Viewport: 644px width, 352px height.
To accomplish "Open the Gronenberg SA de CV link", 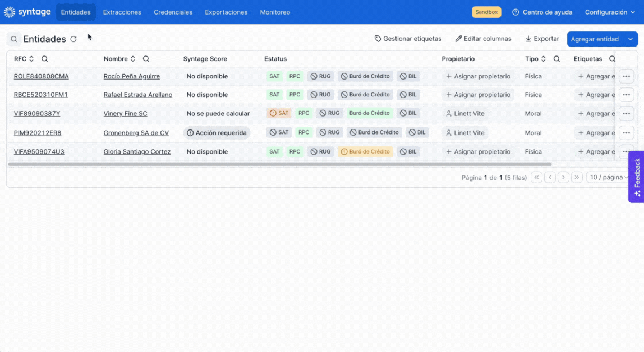I will point(136,133).
